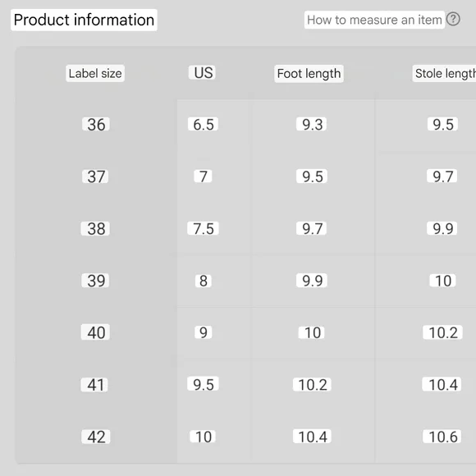Click the question mark help icon
This screenshot has height=476, width=476.
[453, 19]
